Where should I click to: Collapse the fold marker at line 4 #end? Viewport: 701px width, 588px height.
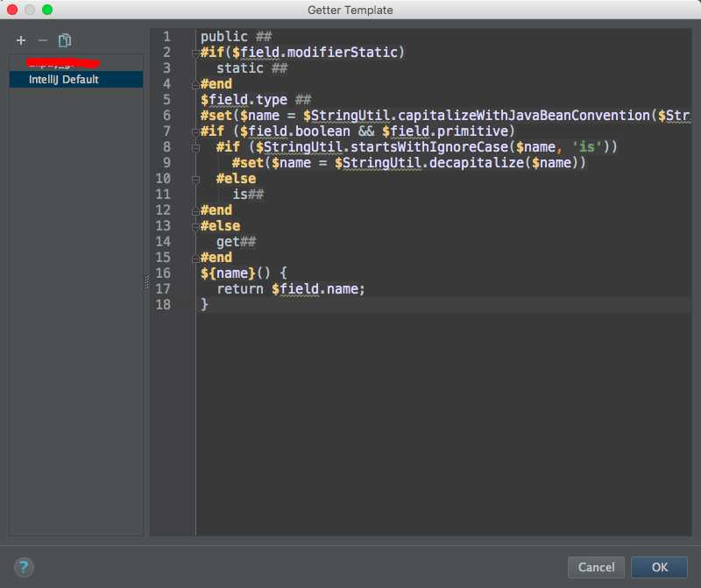(195, 84)
